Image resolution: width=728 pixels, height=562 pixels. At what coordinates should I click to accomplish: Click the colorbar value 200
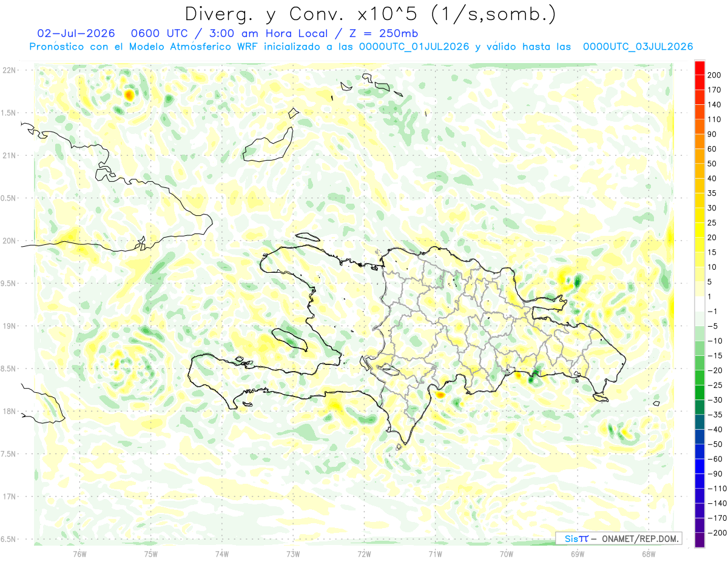[715, 75]
